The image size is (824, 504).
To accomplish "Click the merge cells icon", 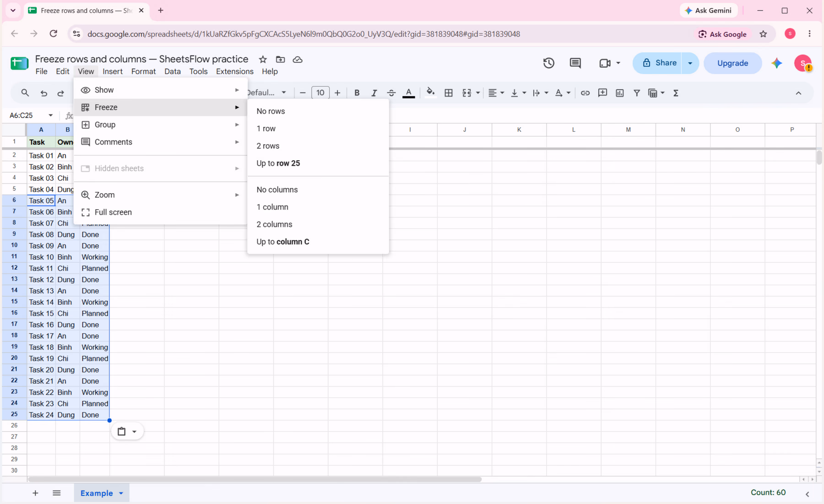I will pos(466,93).
